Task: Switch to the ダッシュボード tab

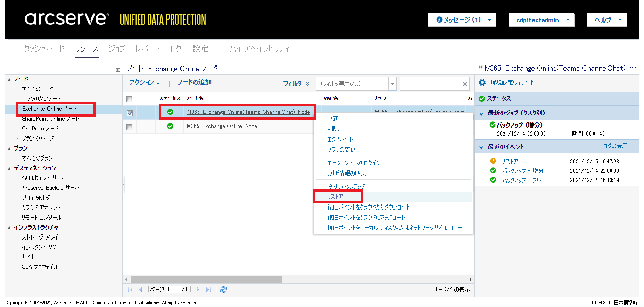Action: tap(44, 48)
